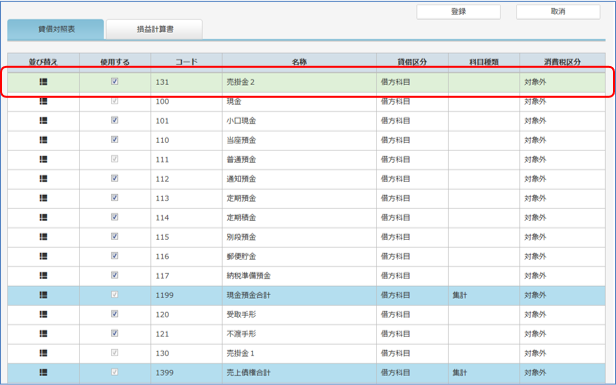Image resolution: width=616 pixels, height=385 pixels.
Task: Click the reorder handle for 小口現金 row
Action: pos(43,121)
